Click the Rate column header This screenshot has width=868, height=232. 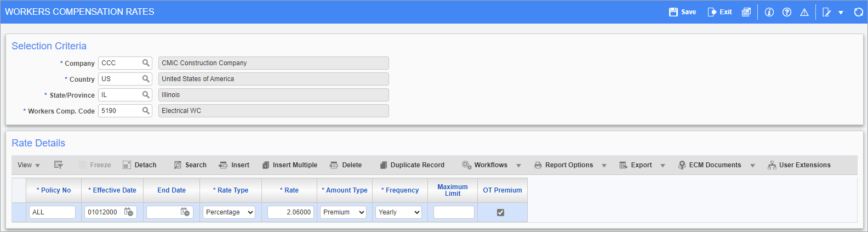point(289,190)
